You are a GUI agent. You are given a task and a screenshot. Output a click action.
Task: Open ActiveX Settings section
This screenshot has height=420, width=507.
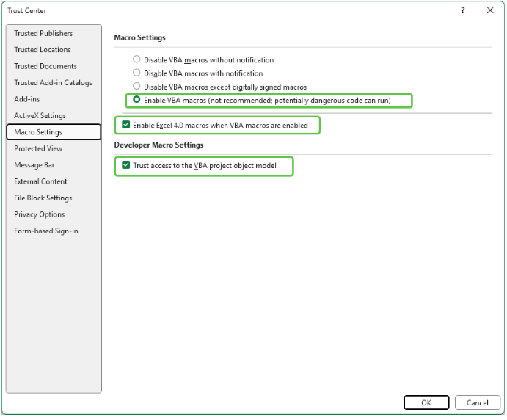(40, 116)
